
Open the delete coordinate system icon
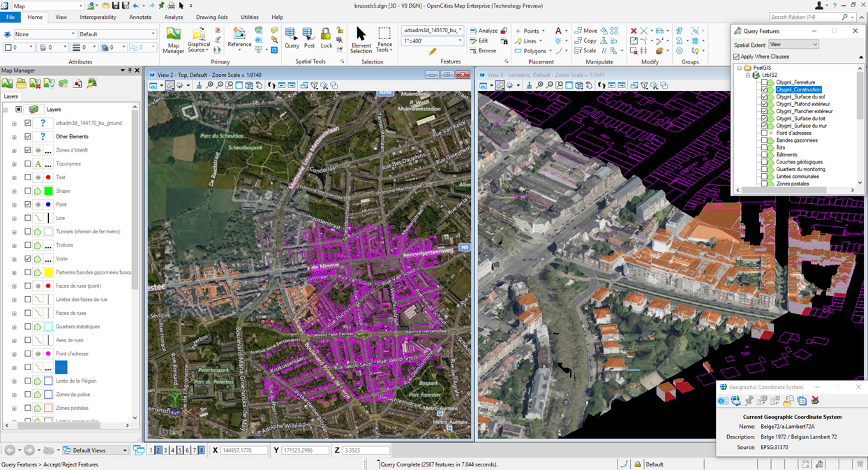coord(815,400)
